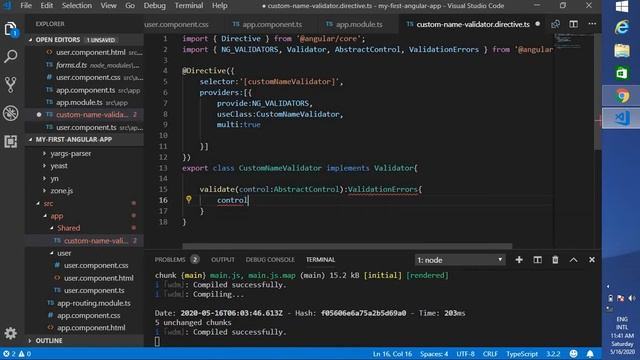This screenshot has height=360, width=640.
Task: Open Source Control view in activity bar
Action: pyautogui.click(x=11, y=84)
